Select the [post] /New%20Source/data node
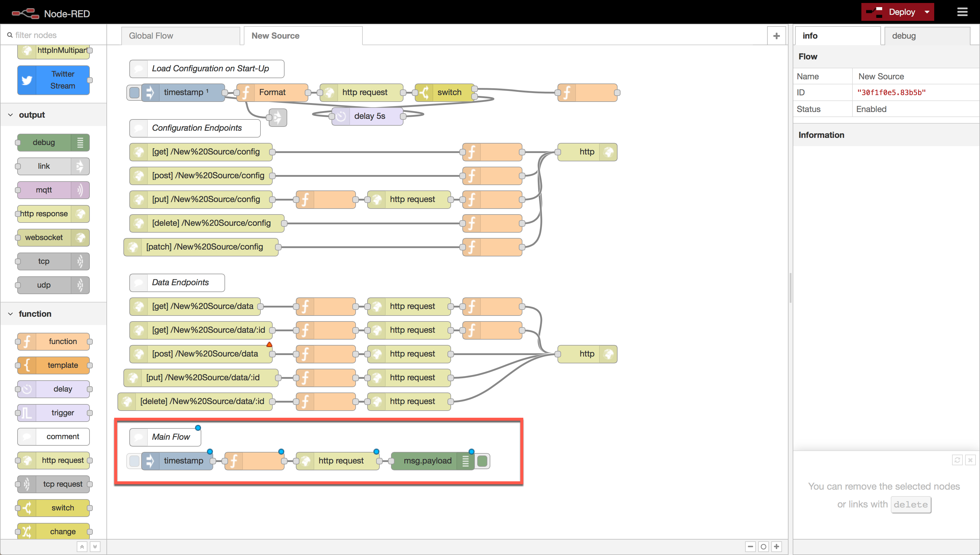This screenshot has width=980, height=555. point(201,354)
